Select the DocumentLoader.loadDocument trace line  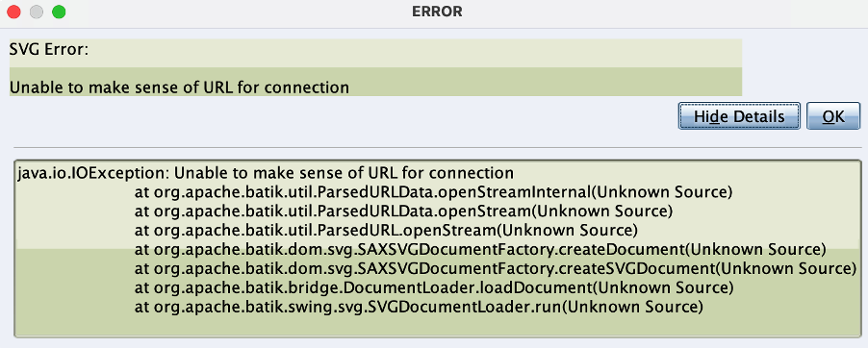coord(434,287)
